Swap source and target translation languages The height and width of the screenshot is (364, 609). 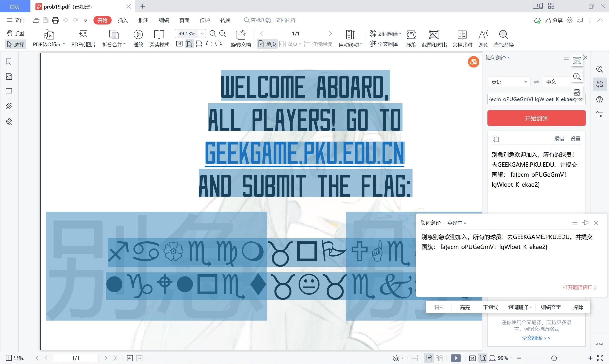(536, 82)
